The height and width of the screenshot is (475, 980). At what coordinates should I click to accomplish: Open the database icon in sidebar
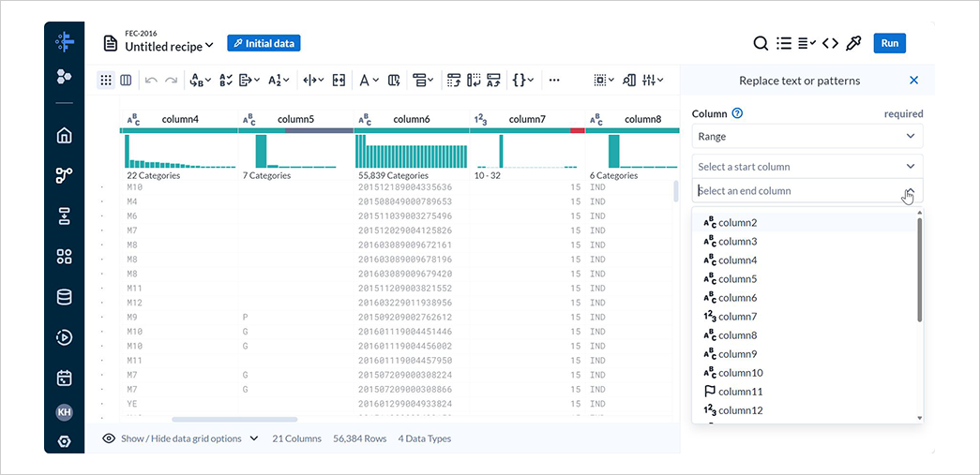point(64,297)
